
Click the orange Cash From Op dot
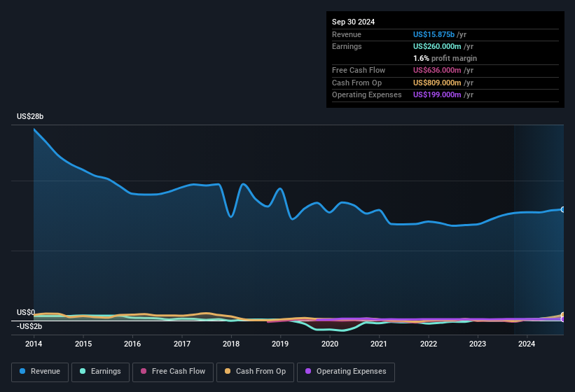228,372
